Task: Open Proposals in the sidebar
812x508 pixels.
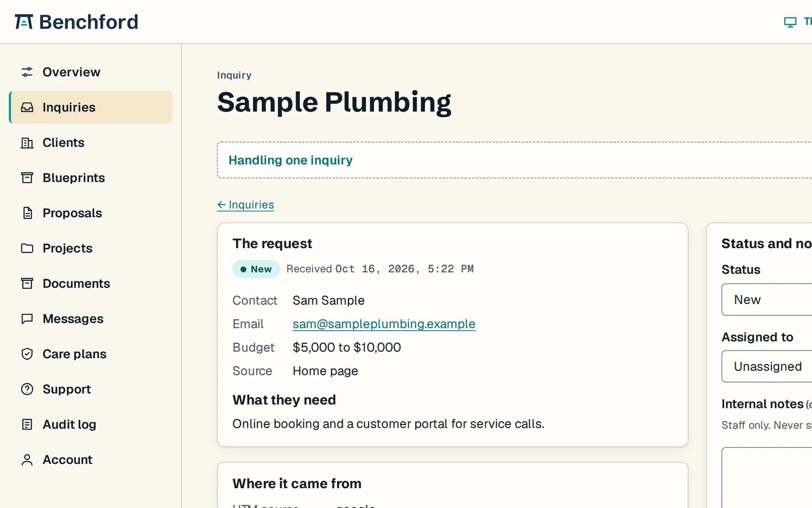Action: (x=91, y=213)
